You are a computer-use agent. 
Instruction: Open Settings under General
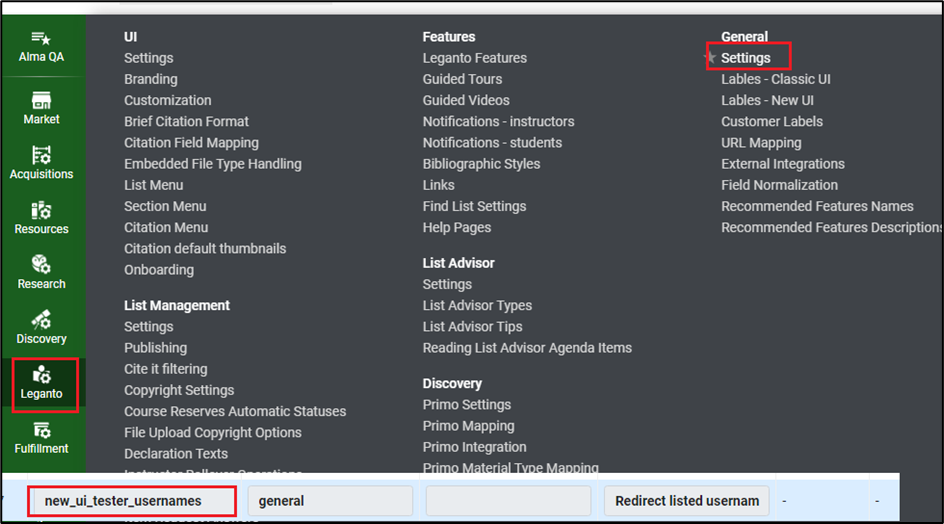coord(745,58)
